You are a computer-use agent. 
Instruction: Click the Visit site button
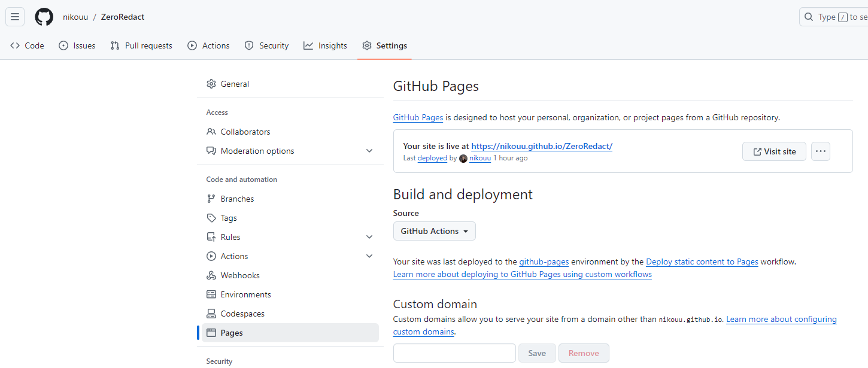(x=774, y=151)
